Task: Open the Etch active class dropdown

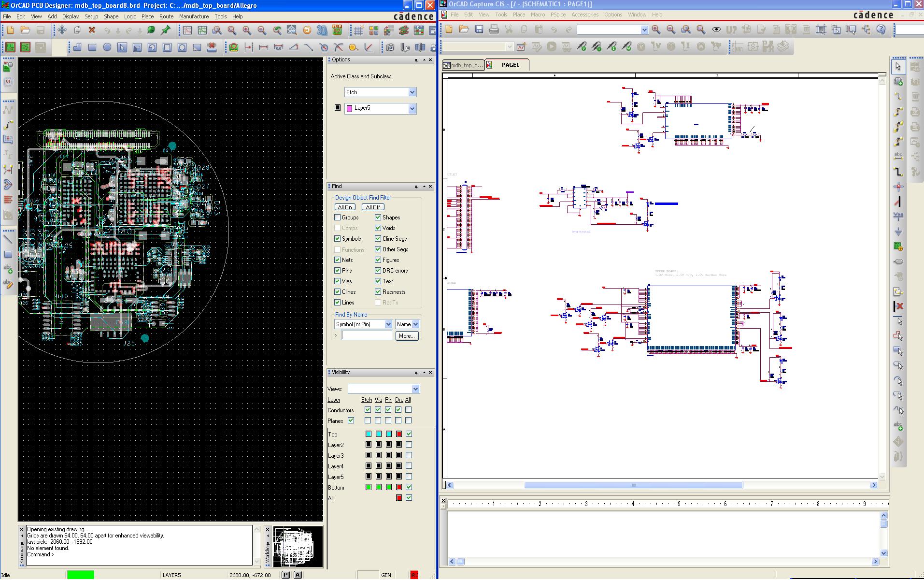Action: [x=412, y=92]
